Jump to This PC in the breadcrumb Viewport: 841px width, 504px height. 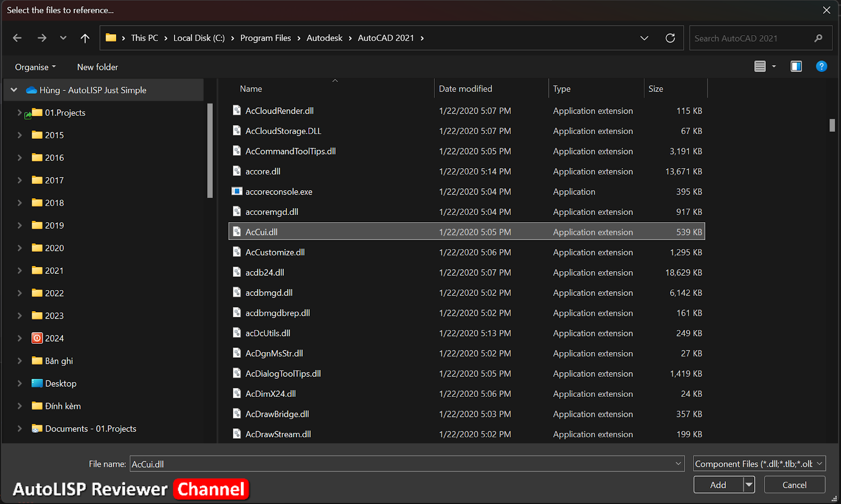coord(145,38)
